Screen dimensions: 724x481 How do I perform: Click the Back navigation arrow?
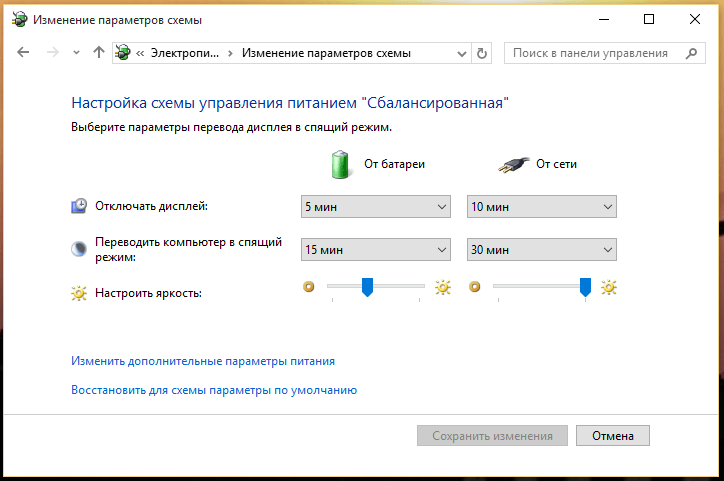tap(24, 53)
